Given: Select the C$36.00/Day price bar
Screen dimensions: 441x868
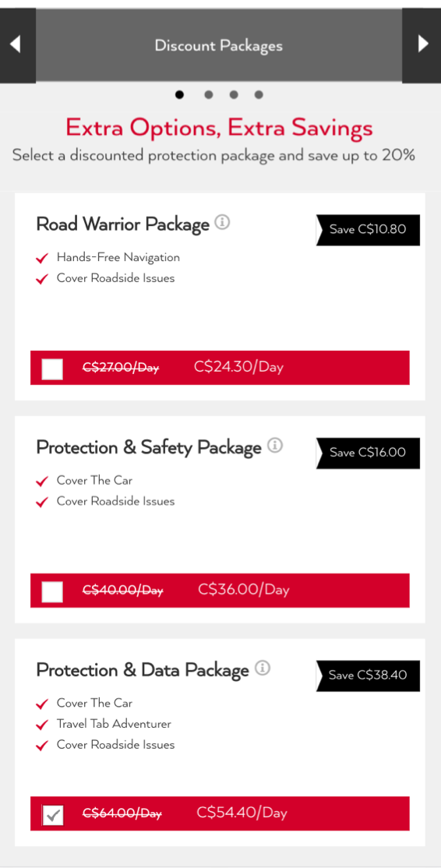Looking at the screenshot, I should 220,590.
